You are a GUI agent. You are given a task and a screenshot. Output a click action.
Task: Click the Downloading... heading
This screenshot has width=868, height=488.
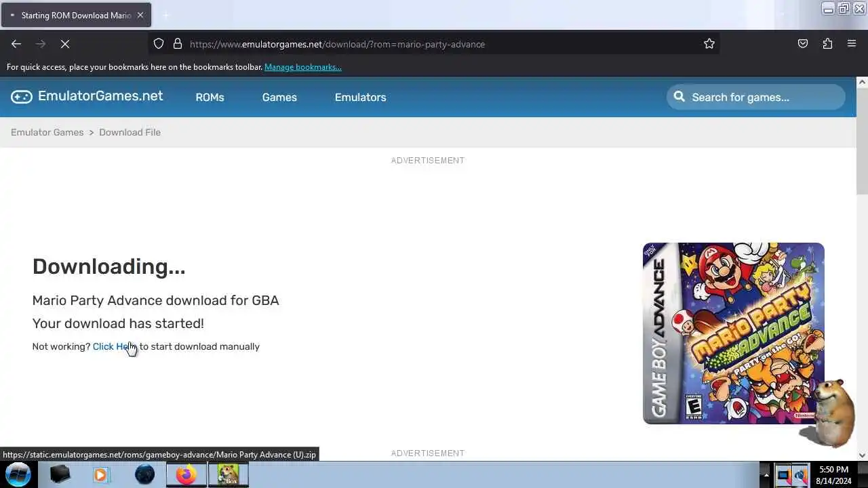point(108,266)
